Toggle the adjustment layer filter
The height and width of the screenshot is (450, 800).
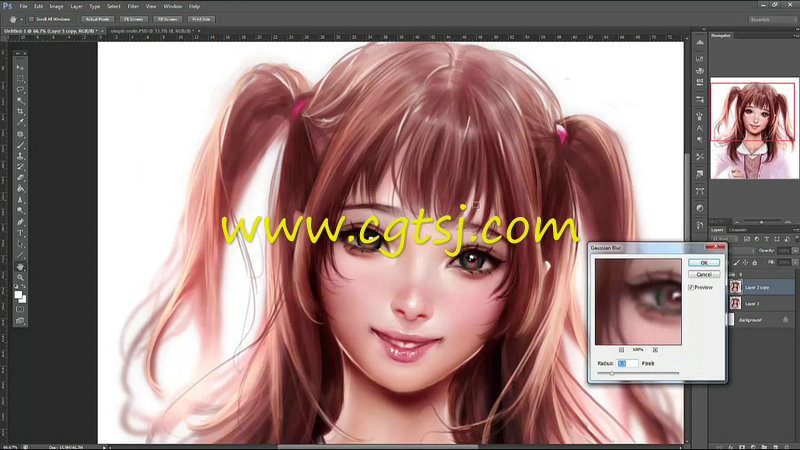pyautogui.click(x=757, y=239)
